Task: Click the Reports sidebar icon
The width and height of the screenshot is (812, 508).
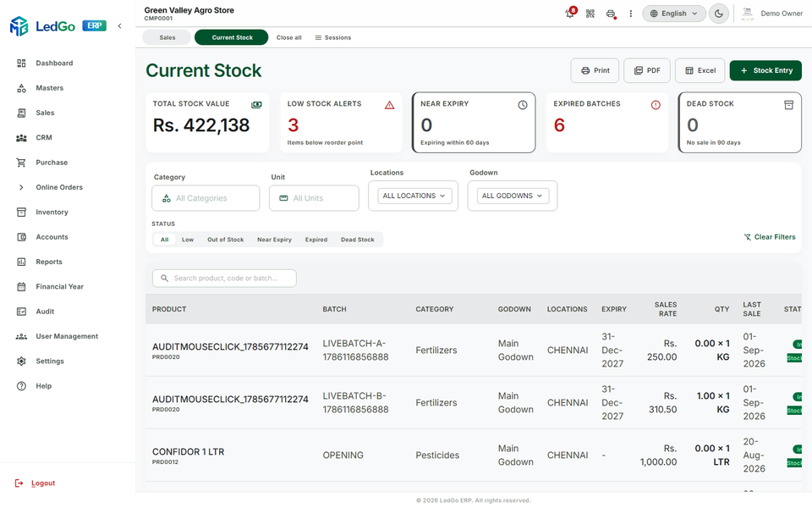Action: [x=21, y=262]
